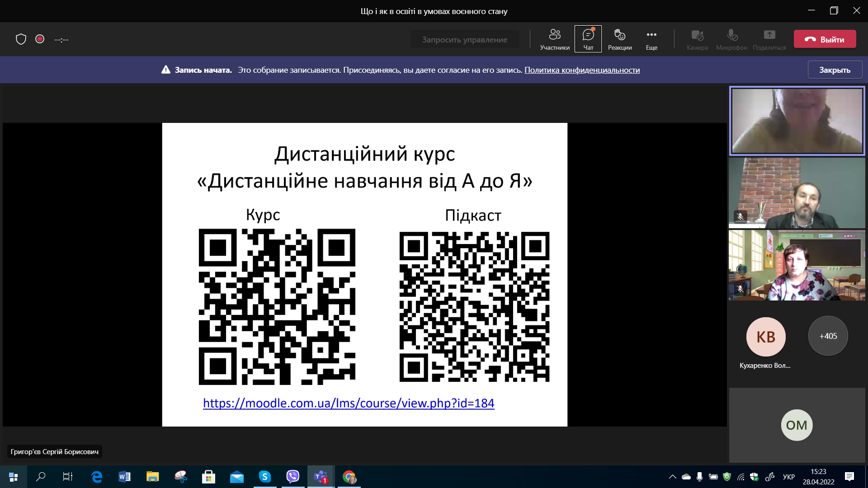Expand the +405 additional participants

click(x=828, y=336)
